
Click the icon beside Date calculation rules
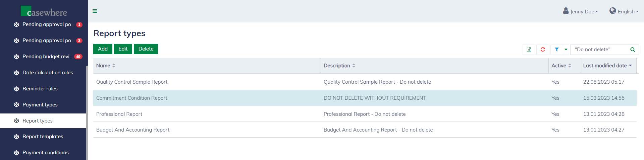click(16, 73)
